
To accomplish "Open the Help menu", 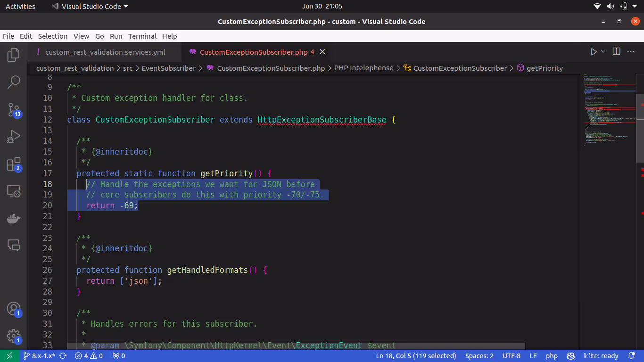I will coord(169,36).
